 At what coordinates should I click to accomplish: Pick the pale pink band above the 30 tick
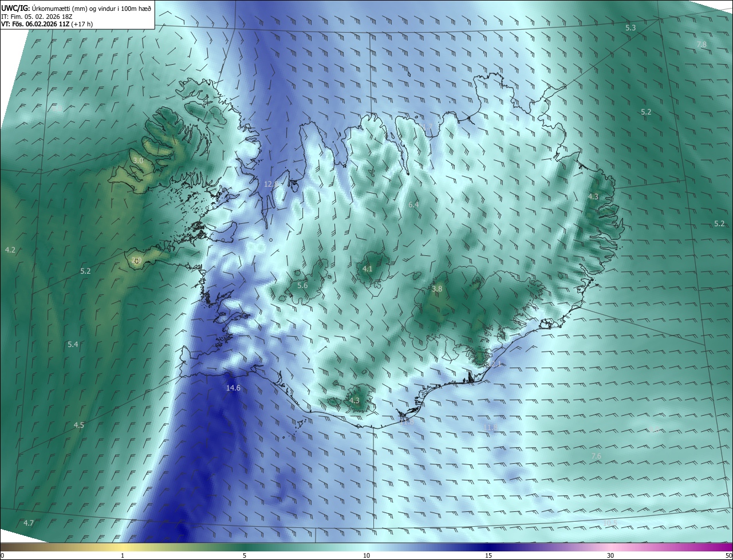click(610, 547)
